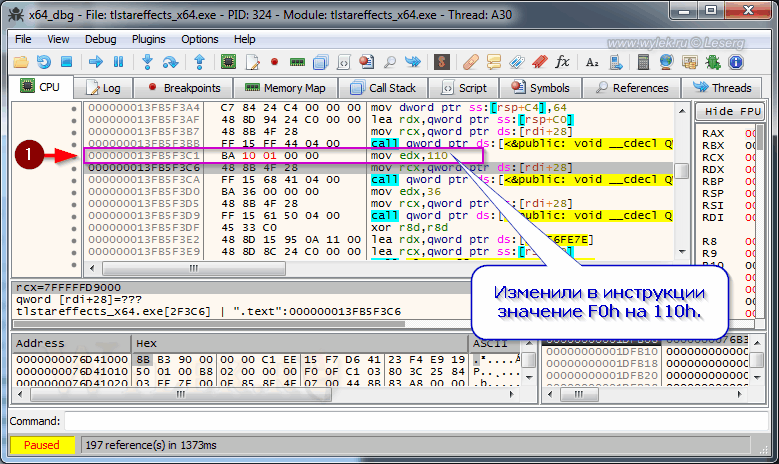Open the Options menu

[x=200, y=39]
